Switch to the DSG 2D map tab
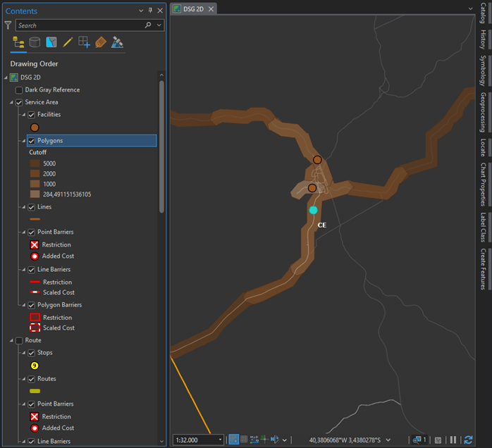Screen dimensions: 492x448 tap(194, 8)
